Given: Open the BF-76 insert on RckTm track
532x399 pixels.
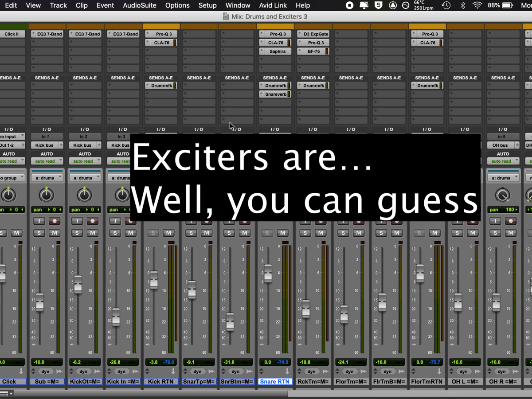Looking at the screenshot, I should pyautogui.click(x=313, y=51).
